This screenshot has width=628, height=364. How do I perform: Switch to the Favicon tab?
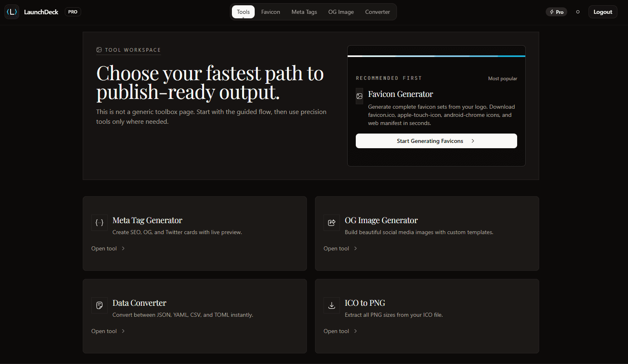[271, 12]
